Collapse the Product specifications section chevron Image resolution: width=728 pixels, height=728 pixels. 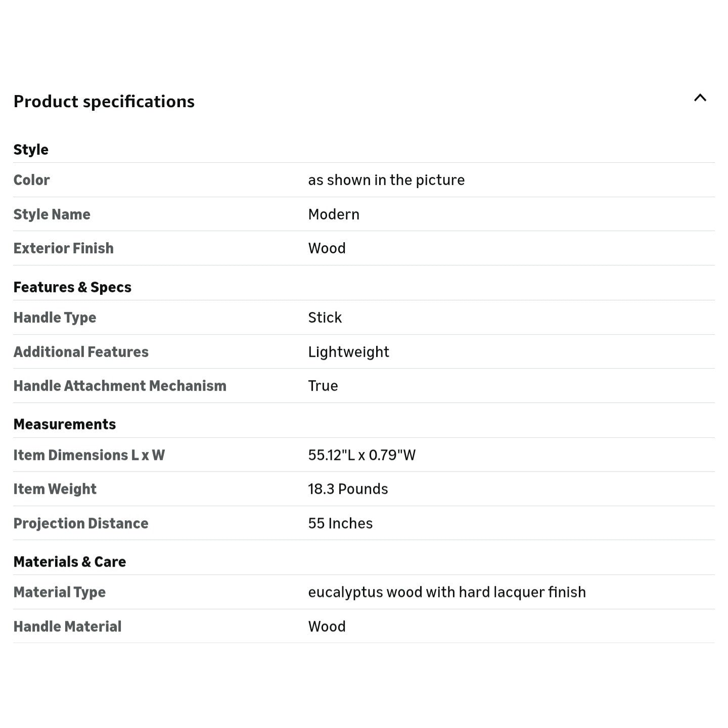700,98
